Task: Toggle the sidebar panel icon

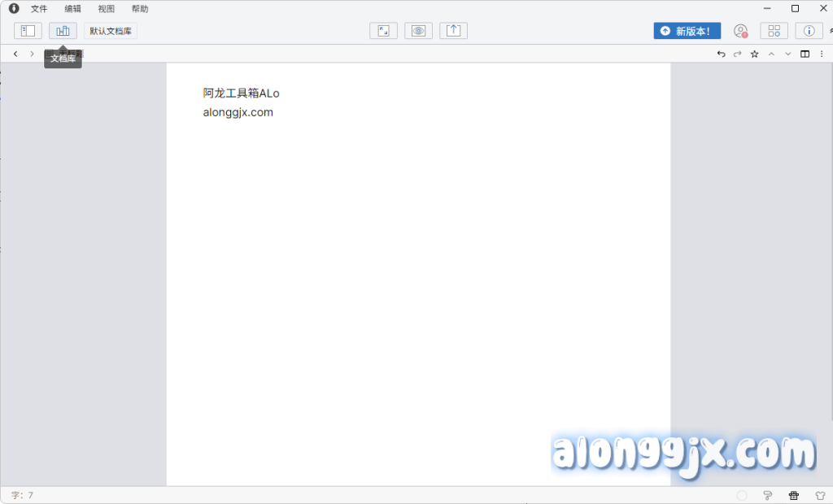Action: (28, 31)
